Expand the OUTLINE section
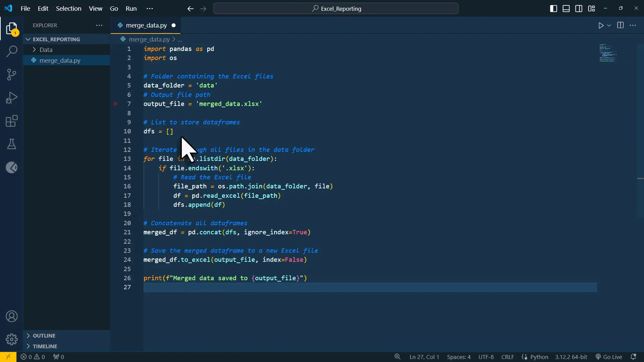Image resolution: width=644 pixels, height=362 pixels. [x=44, y=336]
